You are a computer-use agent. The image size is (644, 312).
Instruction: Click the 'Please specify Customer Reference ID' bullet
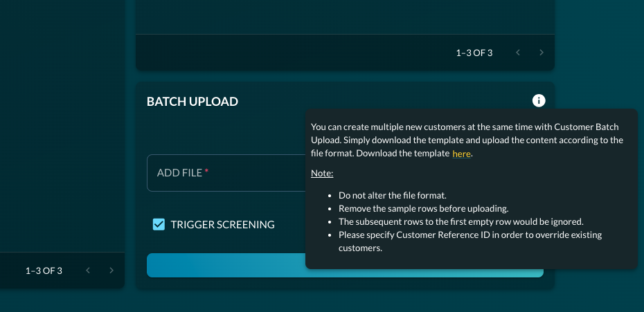(x=470, y=241)
